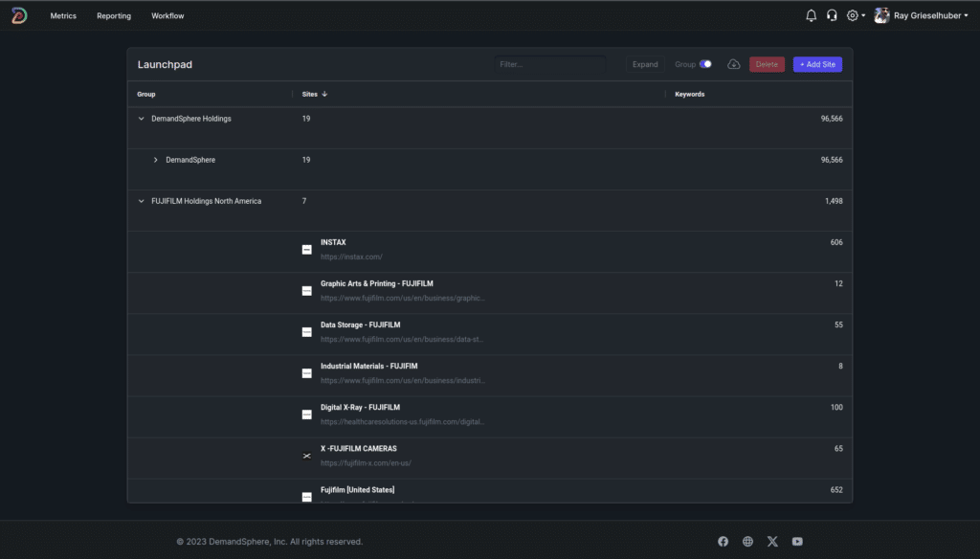This screenshot has width=980, height=559.
Task: Click the Expand button
Action: 645,64
